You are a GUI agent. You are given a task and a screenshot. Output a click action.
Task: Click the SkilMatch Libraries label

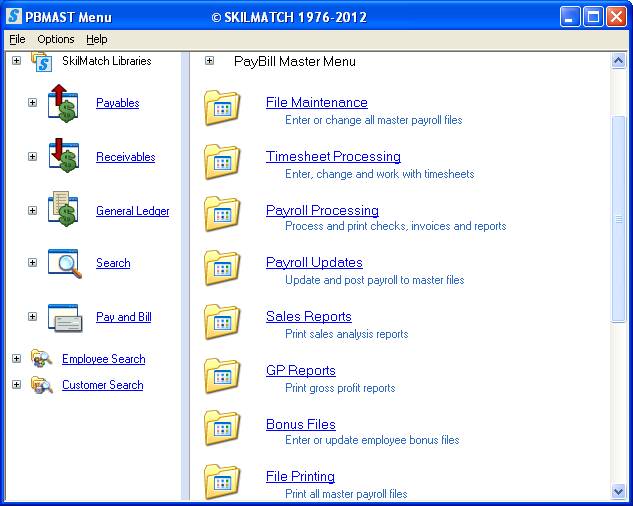(x=107, y=61)
